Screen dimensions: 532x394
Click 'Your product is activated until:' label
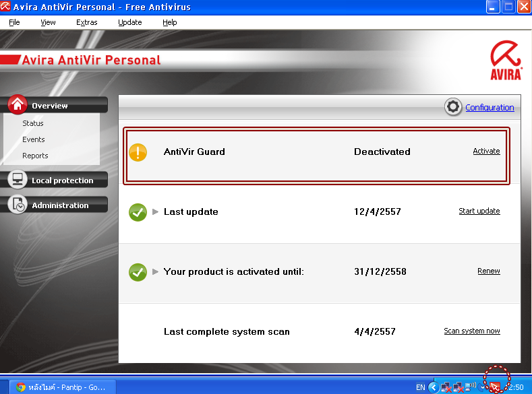pyautogui.click(x=233, y=271)
